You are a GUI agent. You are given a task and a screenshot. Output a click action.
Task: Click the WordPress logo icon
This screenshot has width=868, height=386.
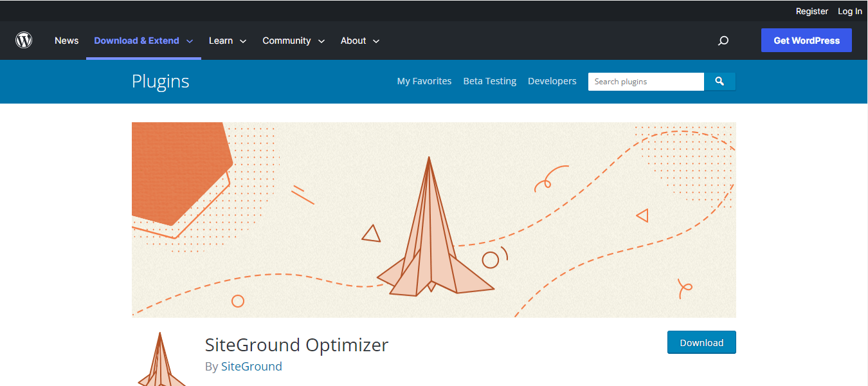point(24,40)
